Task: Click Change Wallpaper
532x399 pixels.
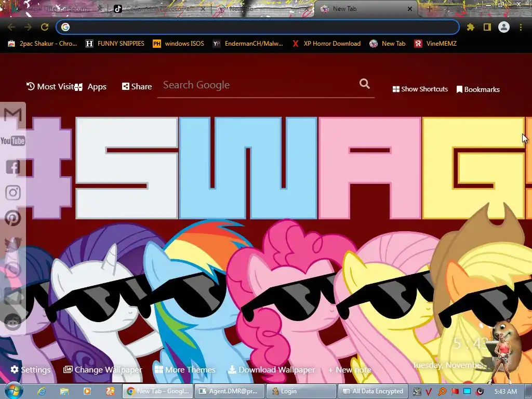Action: coord(102,369)
